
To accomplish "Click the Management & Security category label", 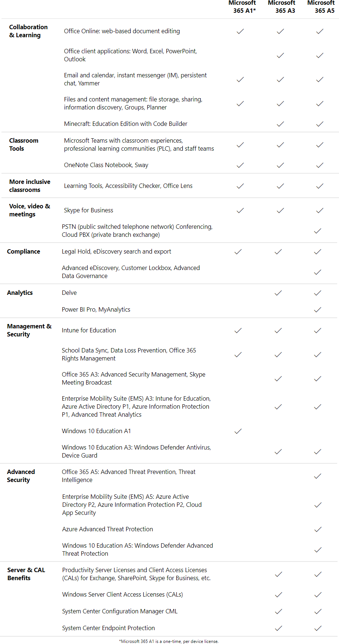I will point(29,330).
